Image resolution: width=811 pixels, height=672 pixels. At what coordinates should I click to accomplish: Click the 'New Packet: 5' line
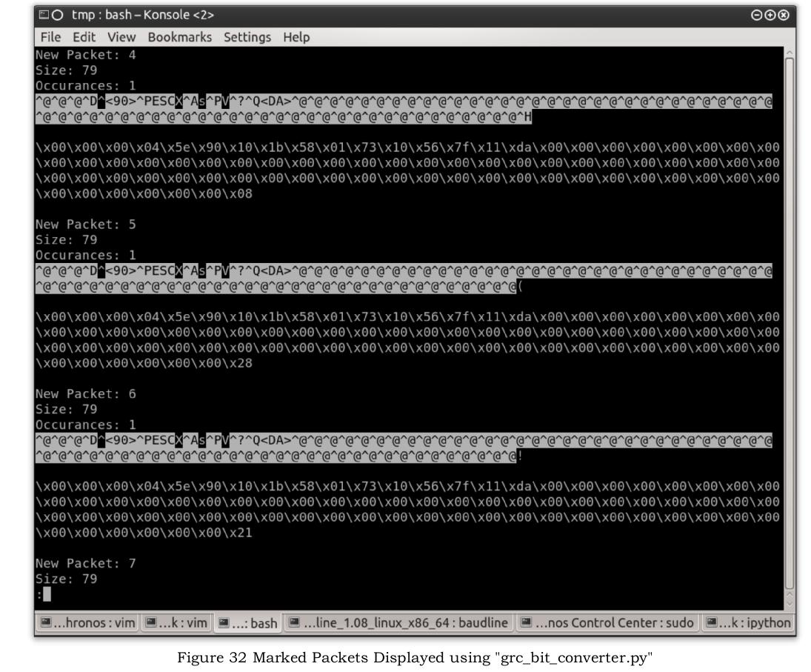(x=86, y=224)
